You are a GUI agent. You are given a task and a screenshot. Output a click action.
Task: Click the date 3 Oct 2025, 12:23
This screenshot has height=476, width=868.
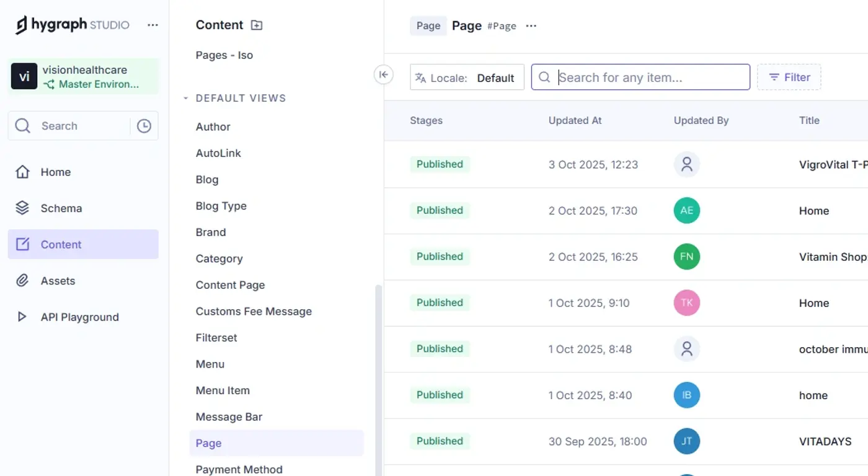tap(593, 165)
